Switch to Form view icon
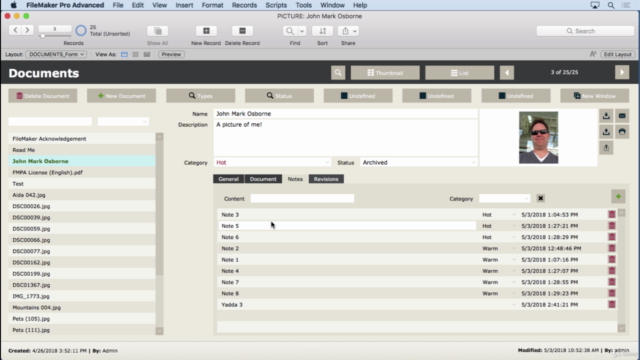Image resolution: width=640 pixels, height=360 pixels. (124, 54)
